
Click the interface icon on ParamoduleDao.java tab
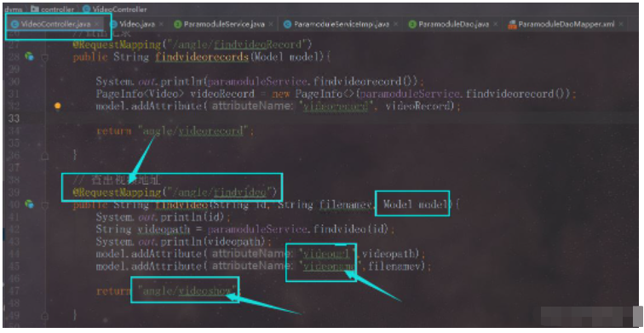412,24
